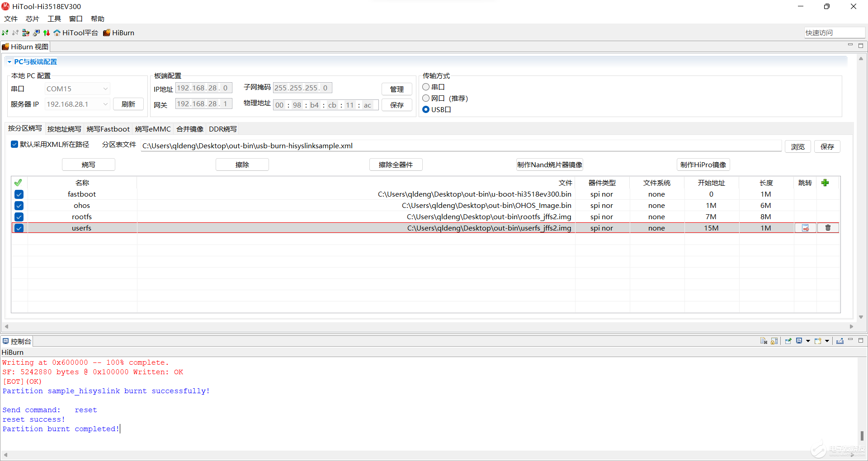Click the green checkmark select-all header icon
The image size is (868, 461).
tap(18, 183)
